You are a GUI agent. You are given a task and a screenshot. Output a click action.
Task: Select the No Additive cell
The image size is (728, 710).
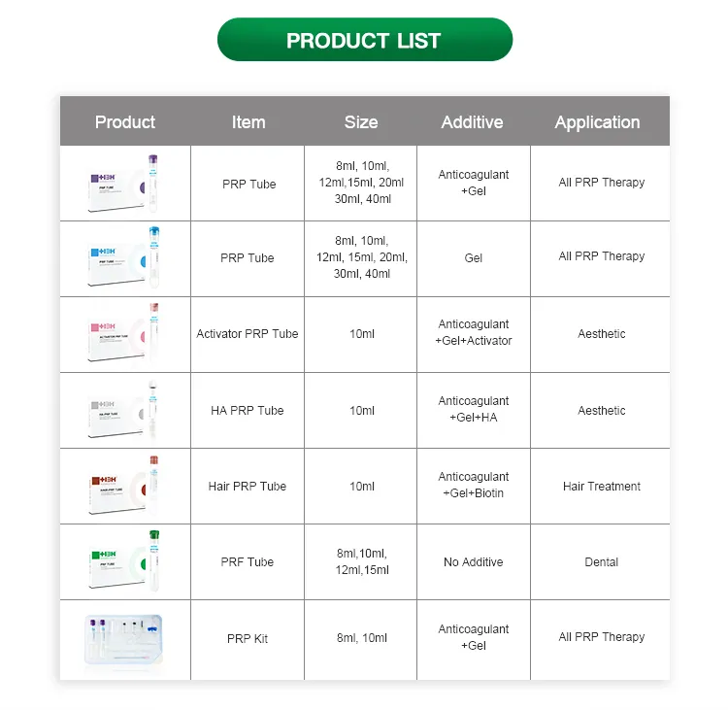pyautogui.click(x=473, y=561)
